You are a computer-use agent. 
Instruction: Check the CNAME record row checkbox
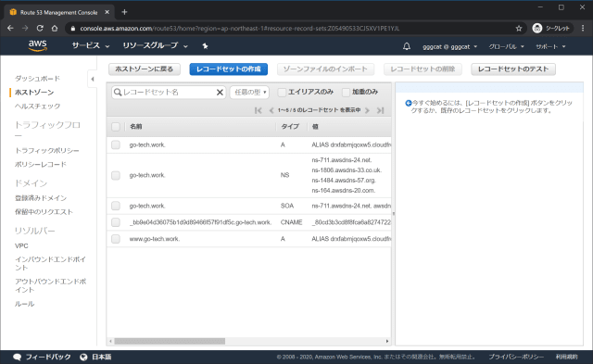point(116,222)
